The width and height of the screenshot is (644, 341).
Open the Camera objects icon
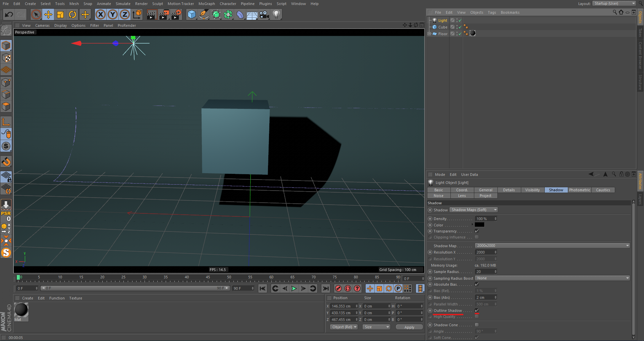pyautogui.click(x=264, y=14)
